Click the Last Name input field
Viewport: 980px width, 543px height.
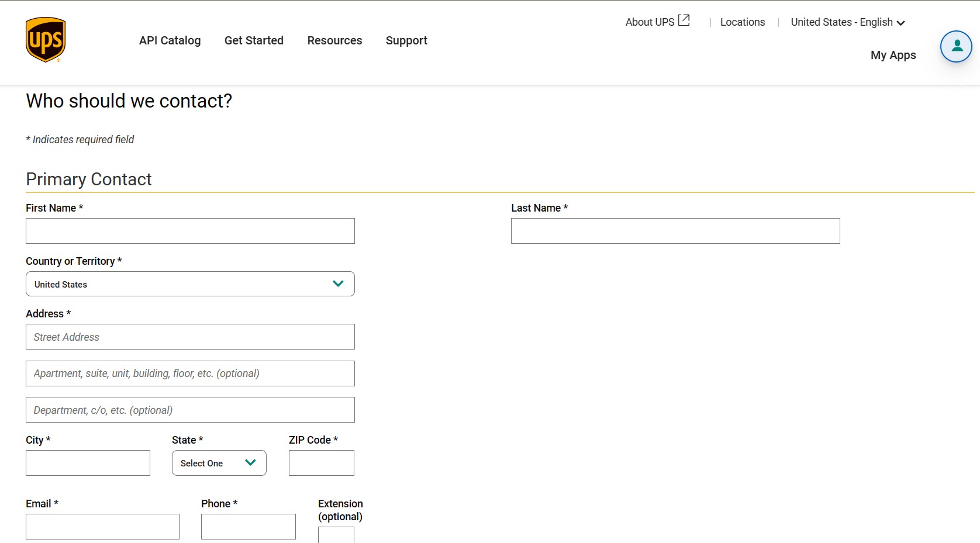click(x=675, y=230)
